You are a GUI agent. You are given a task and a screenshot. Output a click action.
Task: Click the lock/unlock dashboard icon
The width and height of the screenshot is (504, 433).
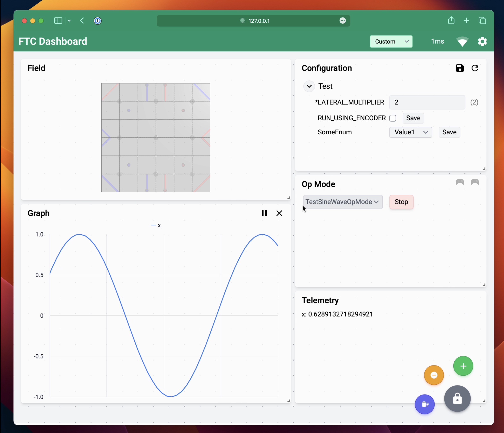coord(456,398)
